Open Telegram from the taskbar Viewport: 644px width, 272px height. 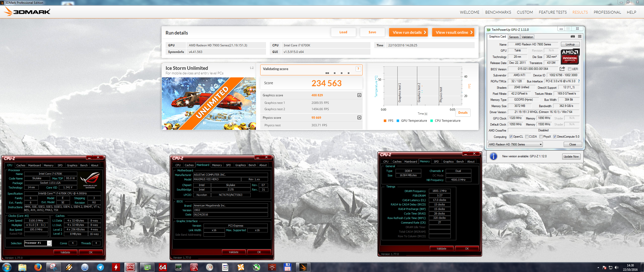click(x=100, y=267)
